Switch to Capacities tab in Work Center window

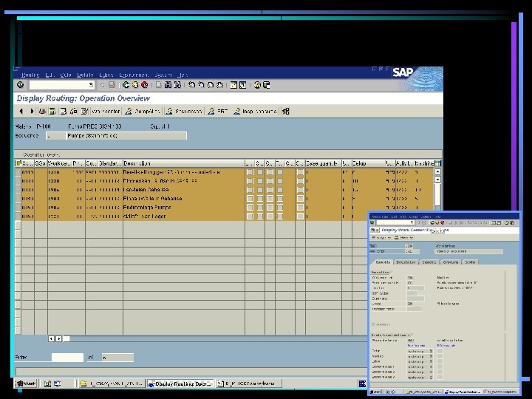[429, 262]
